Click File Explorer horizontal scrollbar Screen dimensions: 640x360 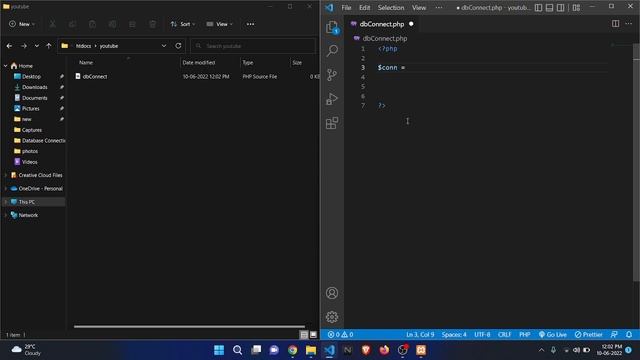(189, 327)
